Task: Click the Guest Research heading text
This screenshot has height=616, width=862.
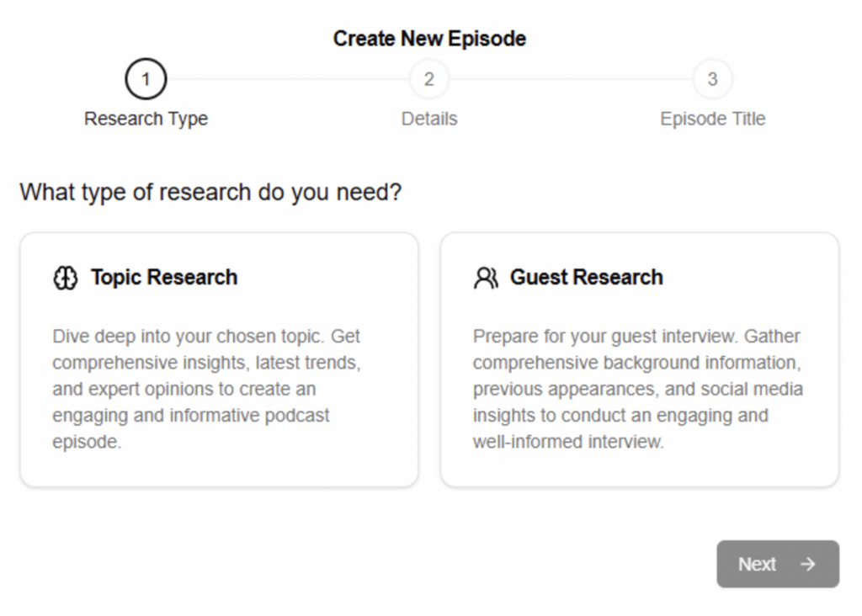Action: click(x=587, y=278)
